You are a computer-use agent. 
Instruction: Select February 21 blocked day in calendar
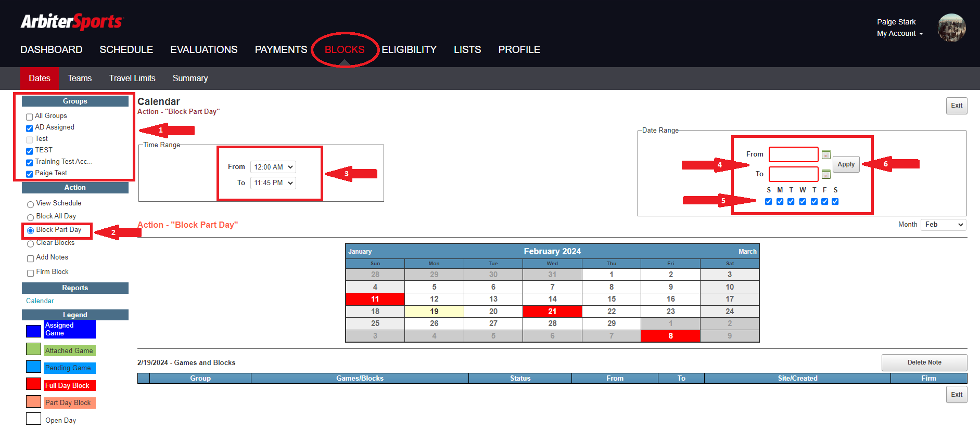(x=552, y=311)
